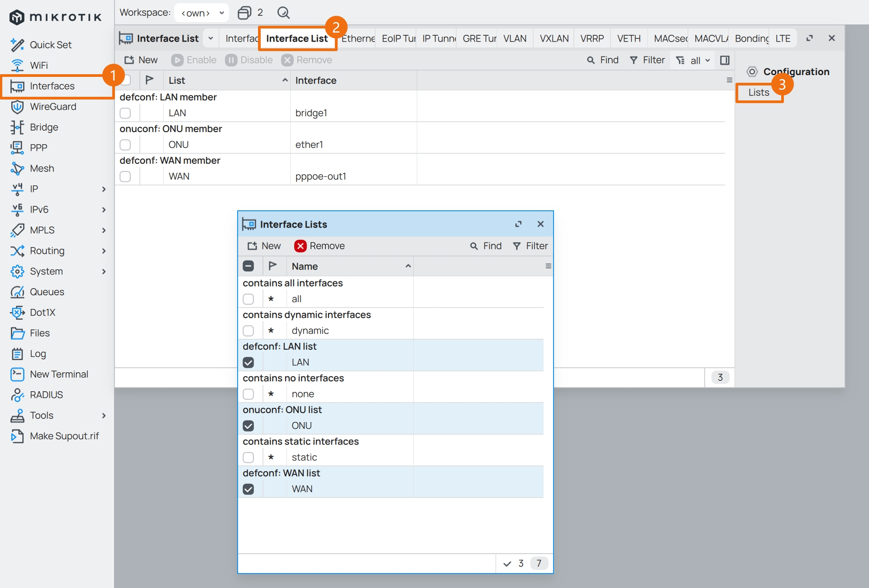Expand the System submenu
The height and width of the screenshot is (588, 869).
point(104,271)
